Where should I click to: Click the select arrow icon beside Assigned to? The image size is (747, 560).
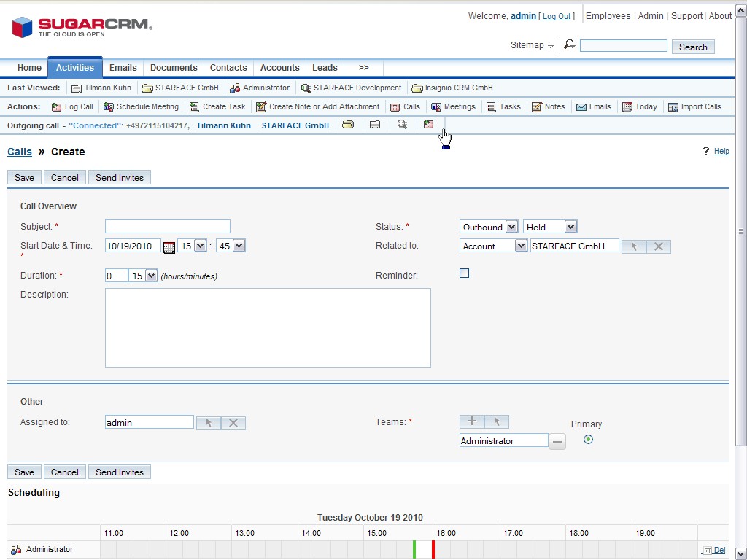[x=208, y=423]
